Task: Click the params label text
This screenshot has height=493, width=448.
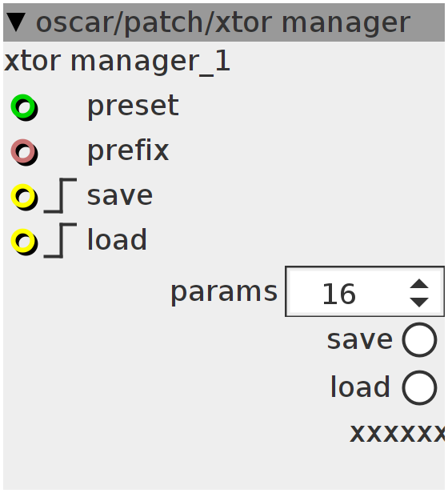Action: (x=224, y=293)
